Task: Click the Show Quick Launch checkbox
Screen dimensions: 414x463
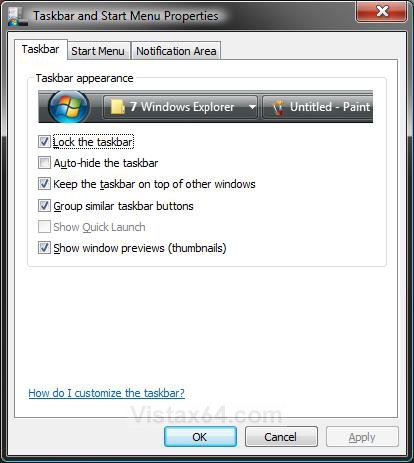Action: pos(44,227)
